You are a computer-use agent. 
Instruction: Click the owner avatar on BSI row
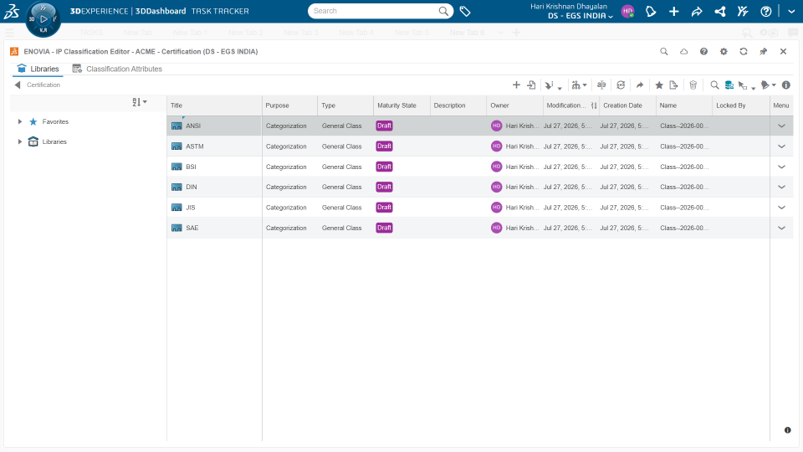tap(496, 166)
